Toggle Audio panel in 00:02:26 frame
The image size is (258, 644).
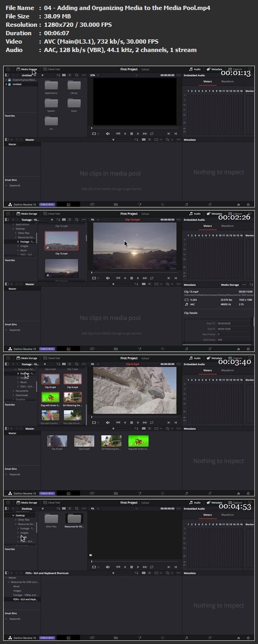(x=195, y=213)
